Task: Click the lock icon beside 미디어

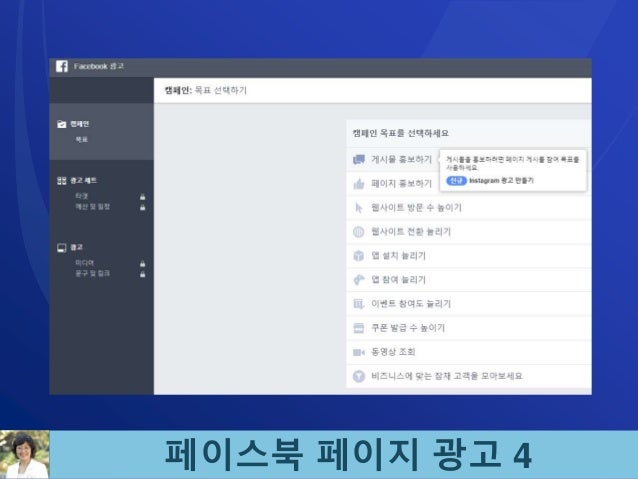Action: tap(142, 264)
